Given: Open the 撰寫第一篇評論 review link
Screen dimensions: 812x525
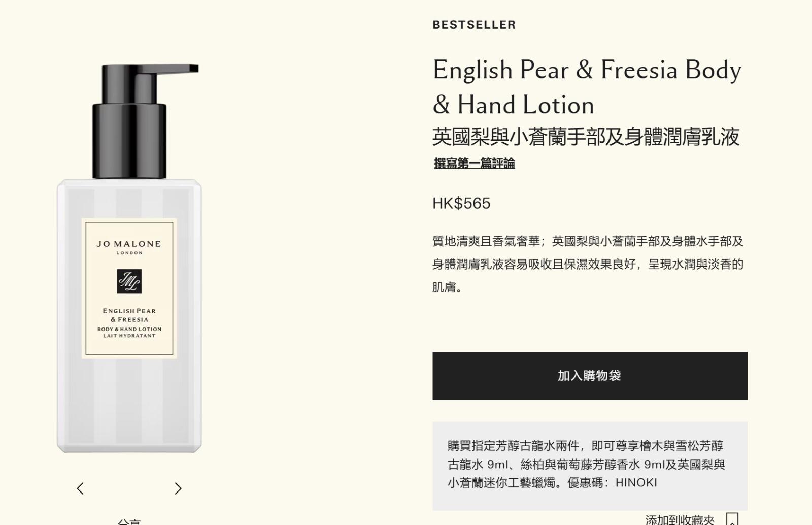Looking at the screenshot, I should point(475,163).
